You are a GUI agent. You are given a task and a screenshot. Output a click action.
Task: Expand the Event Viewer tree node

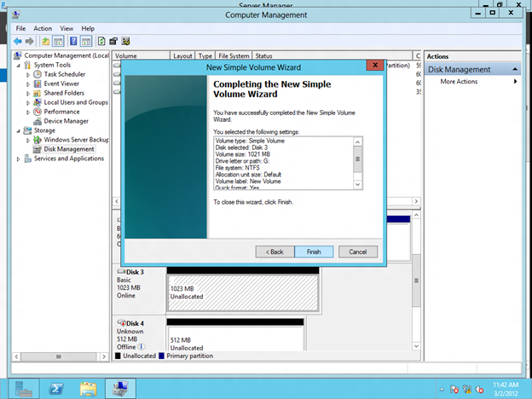tap(28, 84)
